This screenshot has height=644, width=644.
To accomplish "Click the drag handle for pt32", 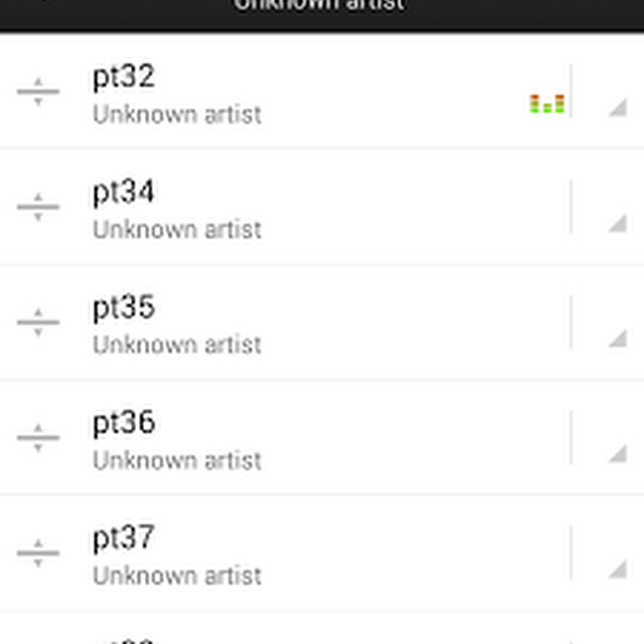I will pos(38,92).
